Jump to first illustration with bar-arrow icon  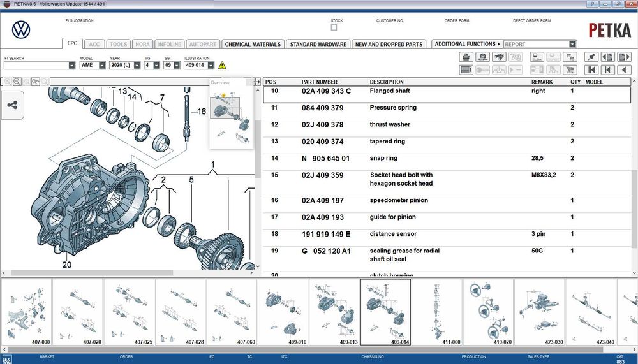[x=591, y=70]
